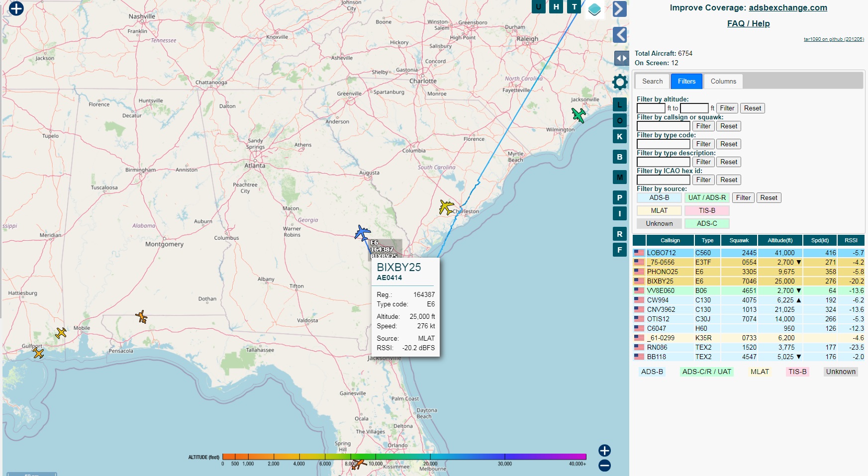Screen dimensions: 868x476
Task: Select the LOBO712 row in the table
Action: [x=749, y=253]
